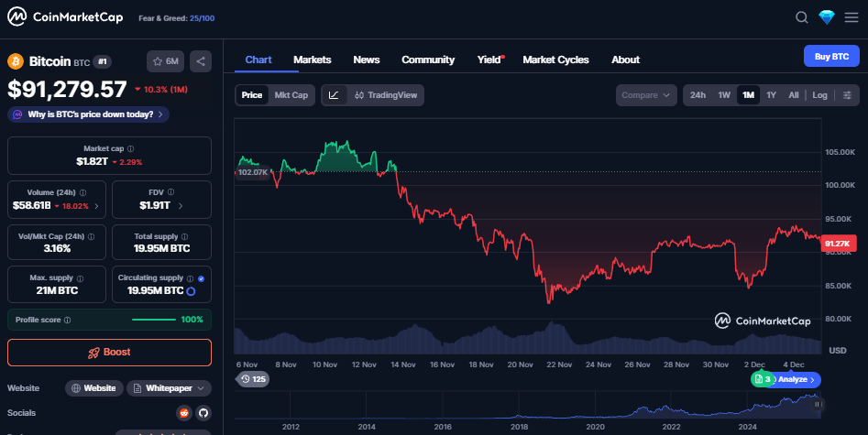Switch chart to Price view

[252, 95]
